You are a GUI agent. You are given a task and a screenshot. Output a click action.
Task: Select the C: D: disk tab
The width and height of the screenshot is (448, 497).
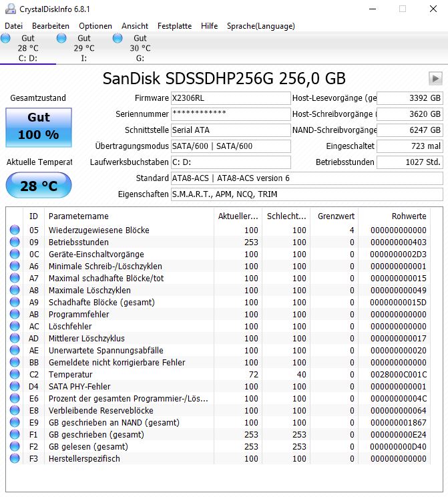[x=28, y=48]
